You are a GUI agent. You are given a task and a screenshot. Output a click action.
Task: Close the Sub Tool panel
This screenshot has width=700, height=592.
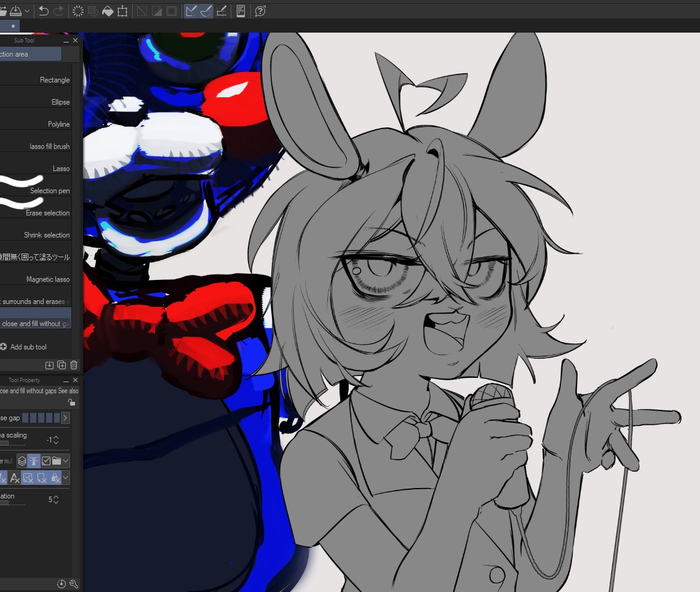coord(76,40)
